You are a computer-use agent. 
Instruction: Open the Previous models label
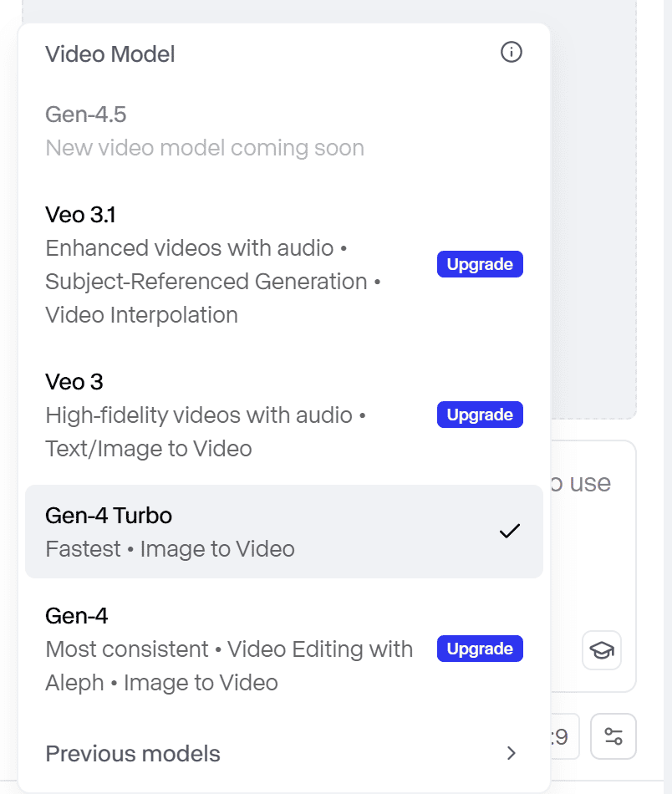[x=133, y=753]
